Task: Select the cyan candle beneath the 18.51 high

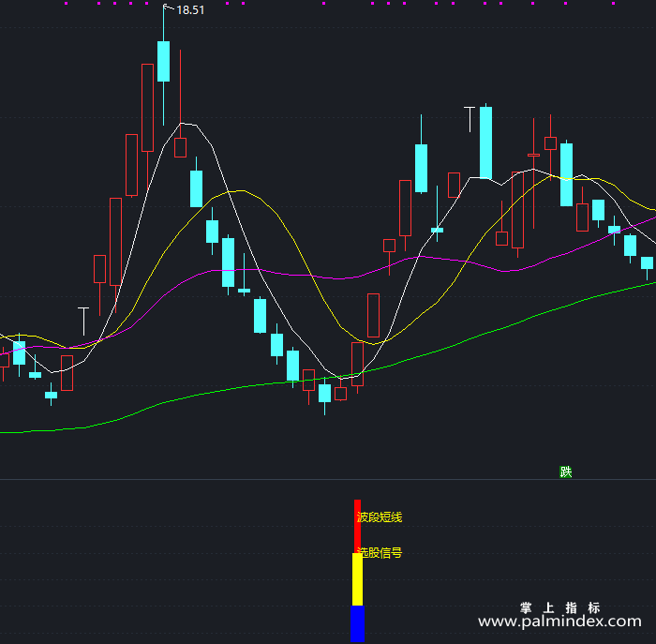Action: point(164,61)
